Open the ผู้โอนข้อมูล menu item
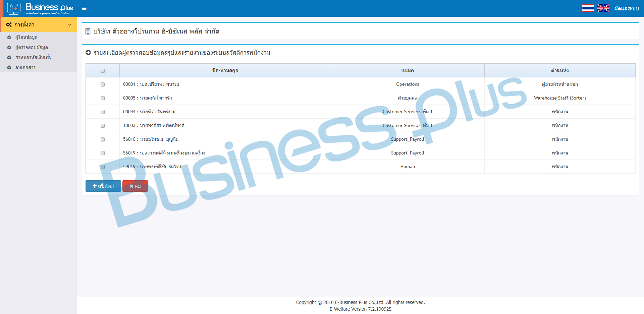 [39, 37]
